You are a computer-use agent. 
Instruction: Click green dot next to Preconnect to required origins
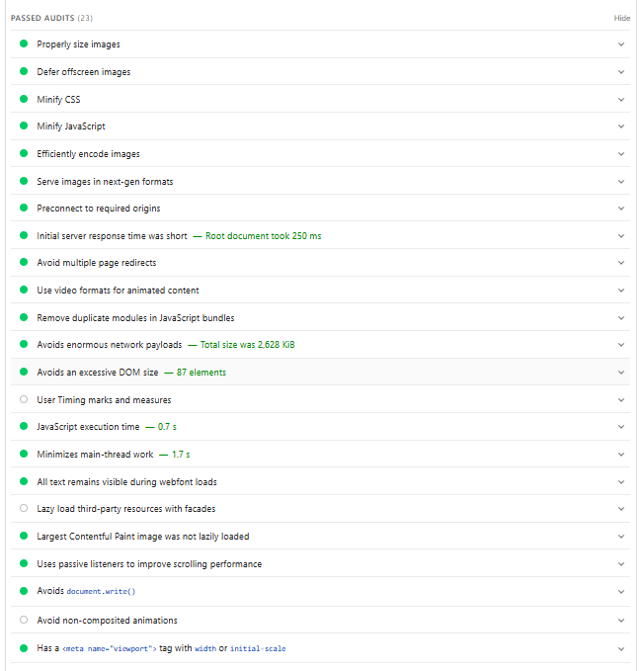[x=24, y=209]
